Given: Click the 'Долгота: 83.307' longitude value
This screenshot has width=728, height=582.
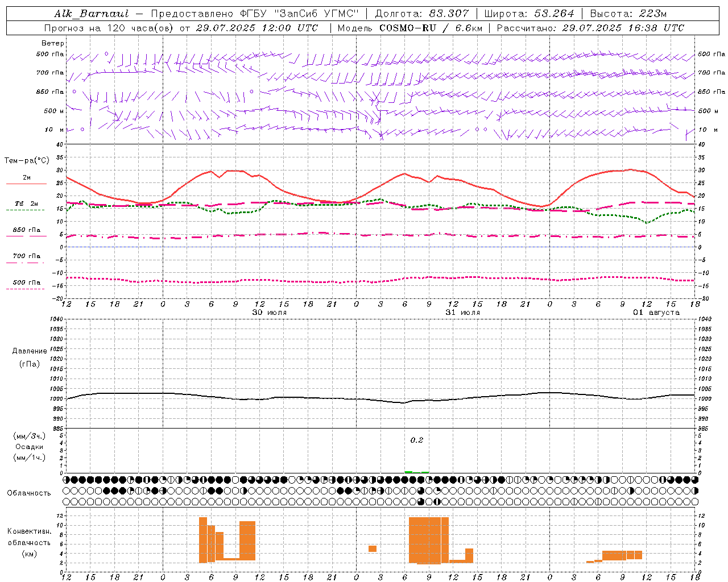Looking at the screenshot, I should coord(422,14).
